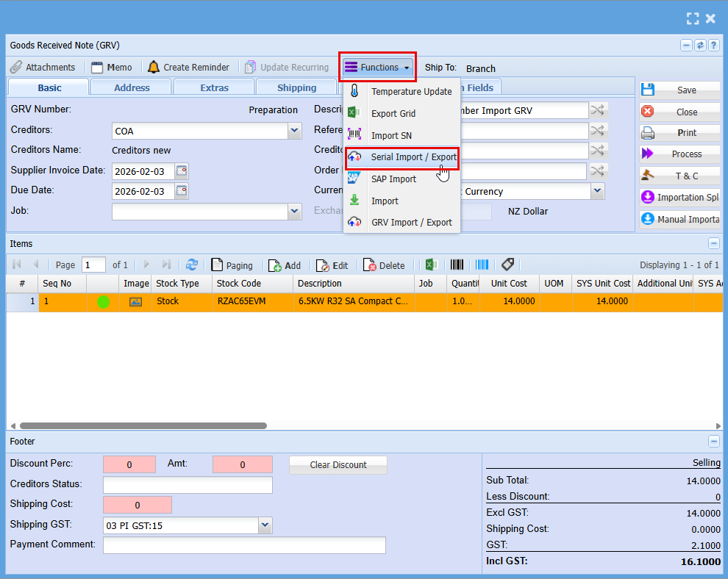The height and width of the screenshot is (579, 728).
Task: Collapse the Footer panel
Action: click(713, 442)
